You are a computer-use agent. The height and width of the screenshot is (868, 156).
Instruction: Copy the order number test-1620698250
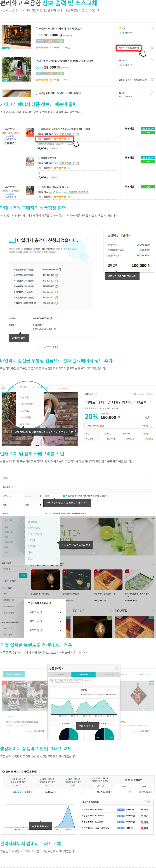point(51,318)
